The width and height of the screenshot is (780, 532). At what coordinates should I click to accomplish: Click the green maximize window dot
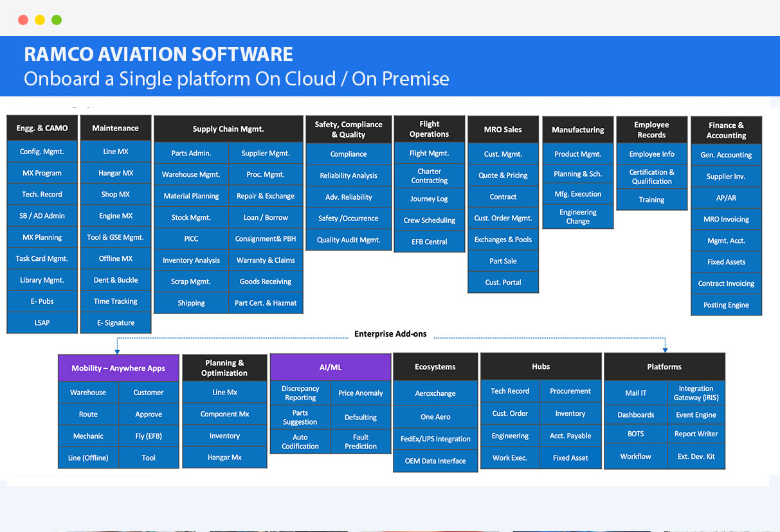click(x=57, y=20)
